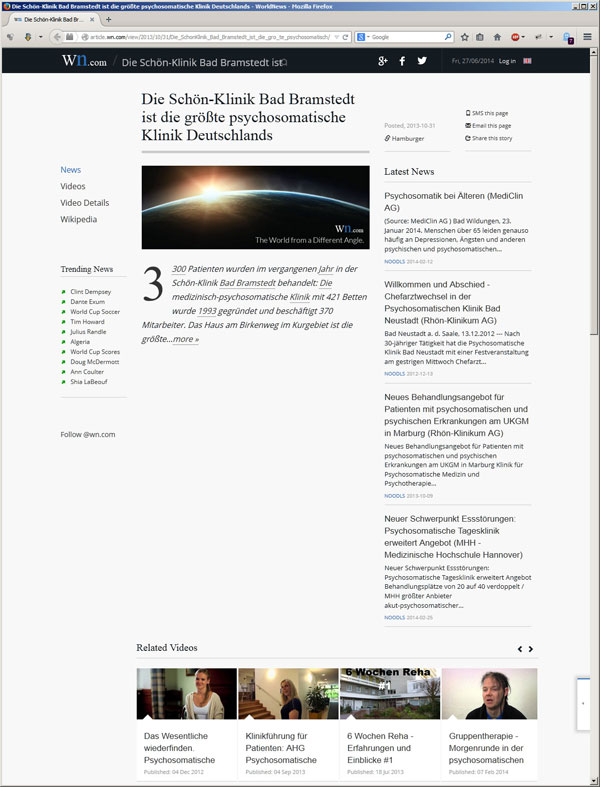Click the '1993' link in article text
The width and height of the screenshot is (600, 787).
(207, 311)
